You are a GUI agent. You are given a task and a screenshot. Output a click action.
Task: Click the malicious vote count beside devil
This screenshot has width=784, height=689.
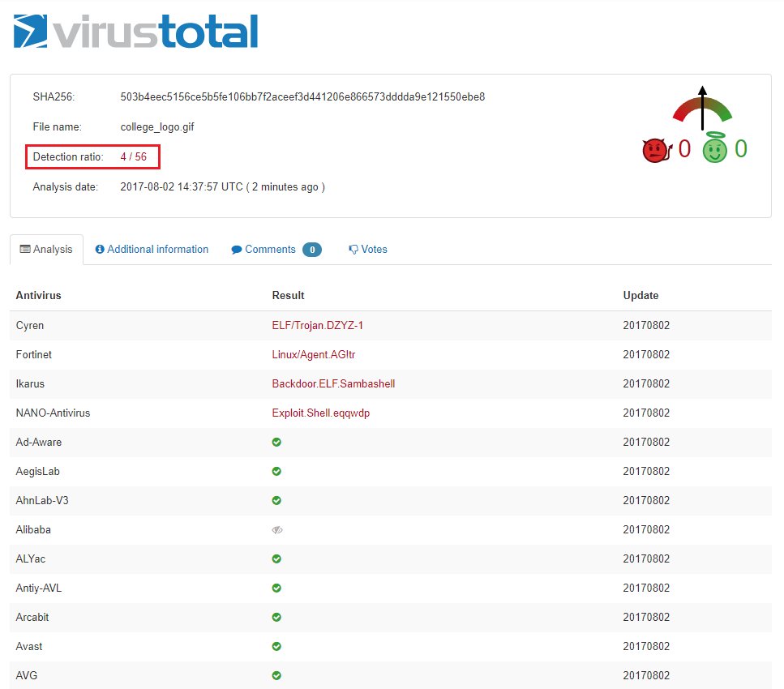[x=684, y=149]
